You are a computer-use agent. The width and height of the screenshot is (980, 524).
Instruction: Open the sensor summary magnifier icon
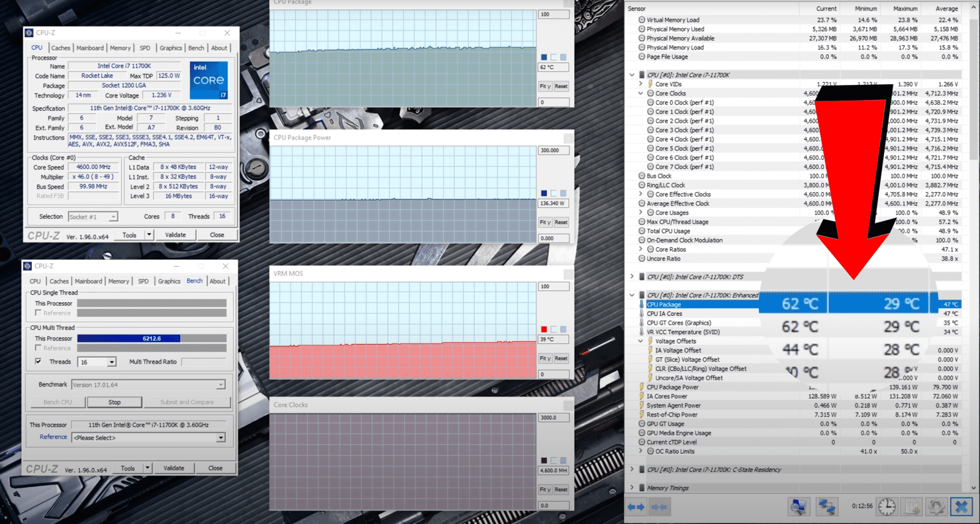click(798, 507)
